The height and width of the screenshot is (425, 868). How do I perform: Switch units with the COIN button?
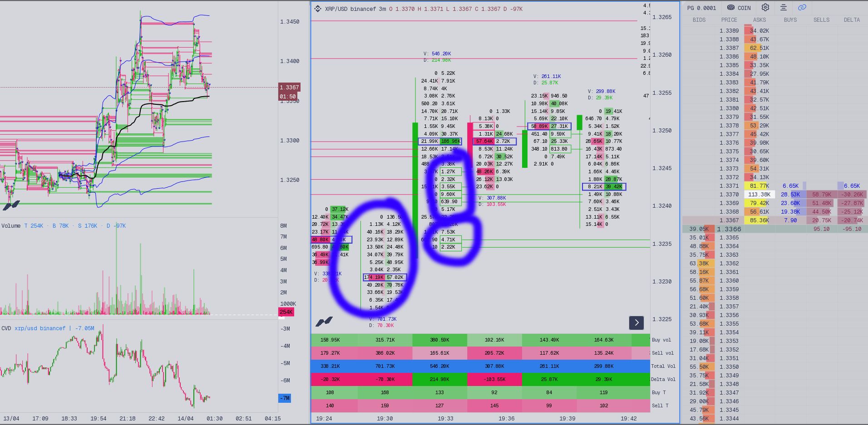739,8
